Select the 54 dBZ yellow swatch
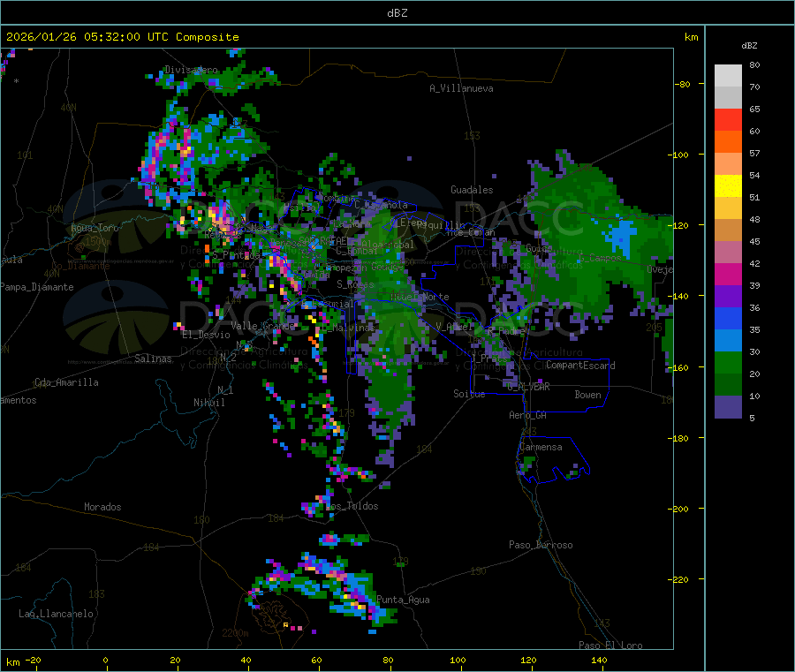 point(728,186)
